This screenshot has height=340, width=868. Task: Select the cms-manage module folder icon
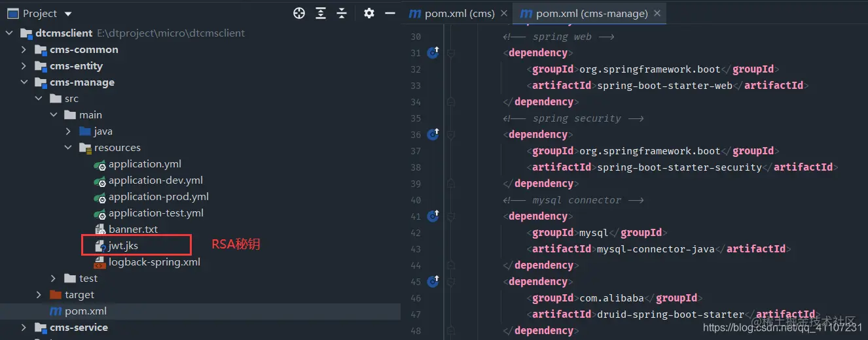pos(41,82)
